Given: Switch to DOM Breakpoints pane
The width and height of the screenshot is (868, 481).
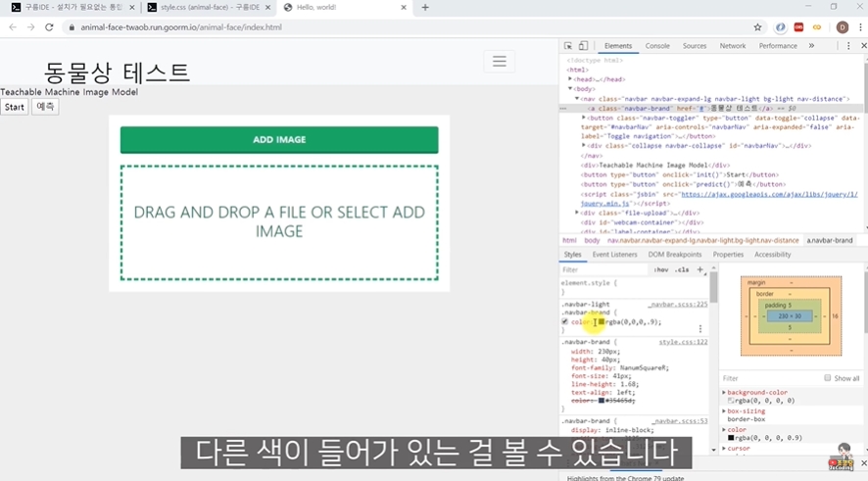Looking at the screenshot, I should coord(675,255).
